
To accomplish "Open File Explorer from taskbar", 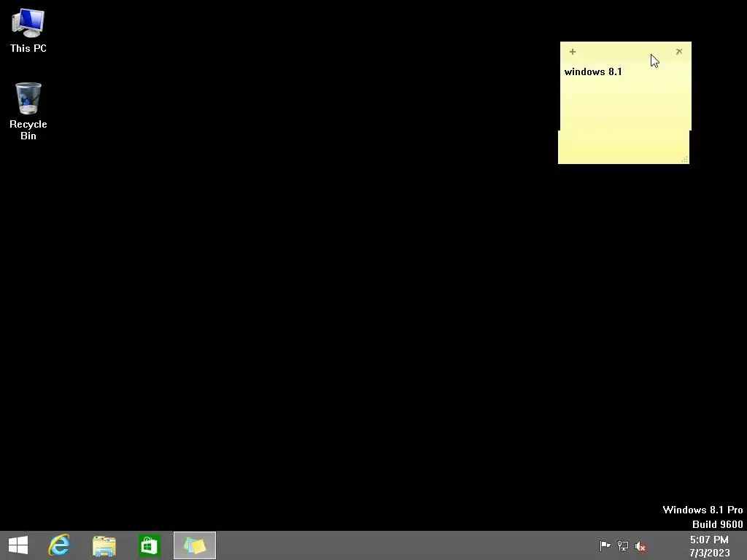I will click(x=104, y=545).
